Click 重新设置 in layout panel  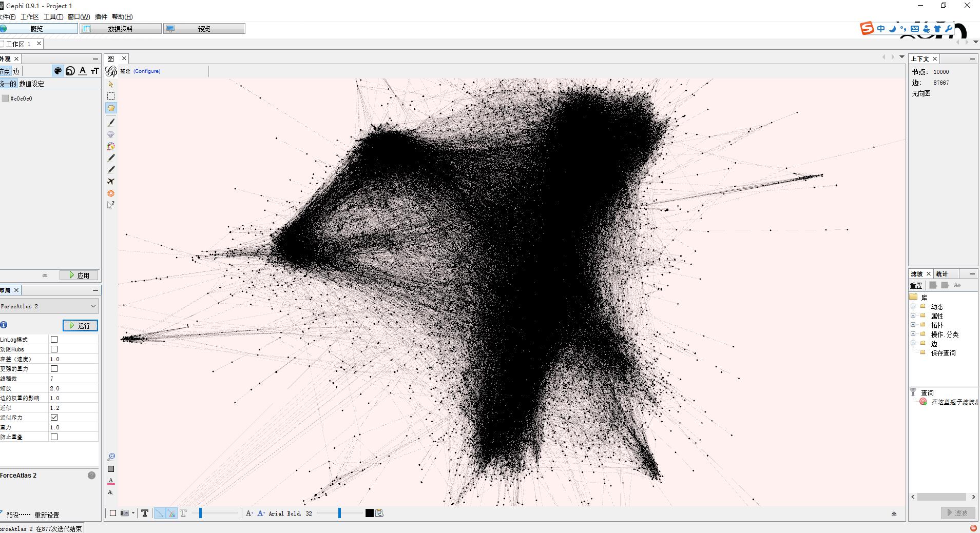click(x=47, y=515)
